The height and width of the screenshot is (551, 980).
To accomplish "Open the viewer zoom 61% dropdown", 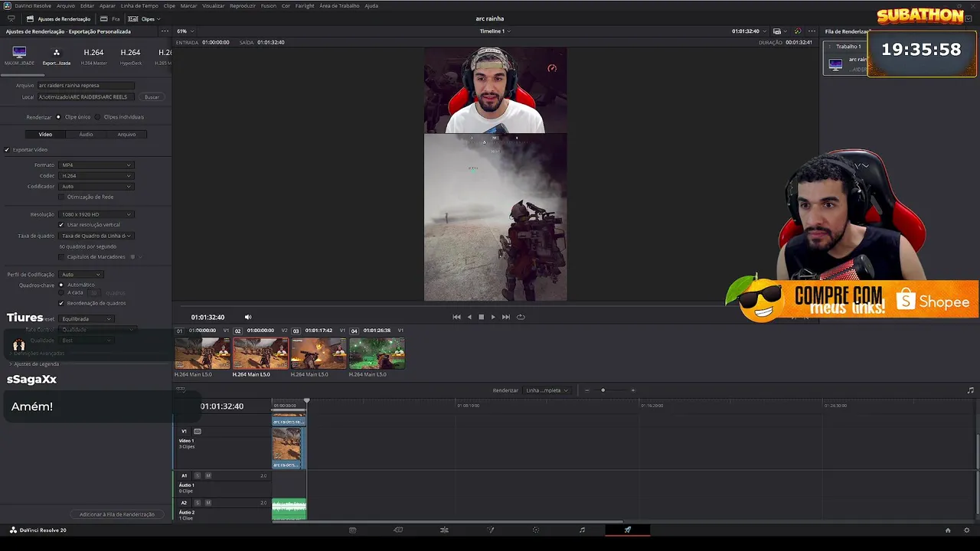I will [185, 31].
